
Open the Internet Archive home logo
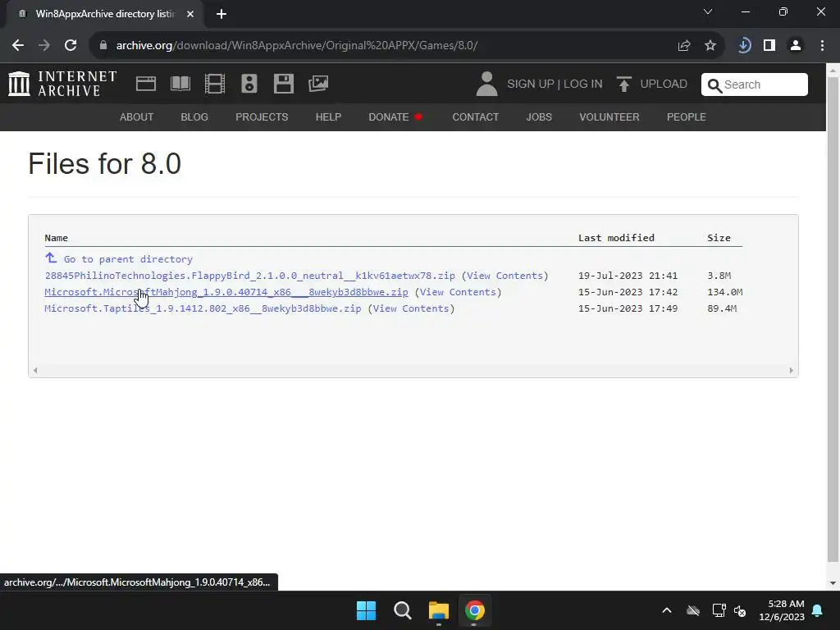pyautogui.click(x=62, y=84)
